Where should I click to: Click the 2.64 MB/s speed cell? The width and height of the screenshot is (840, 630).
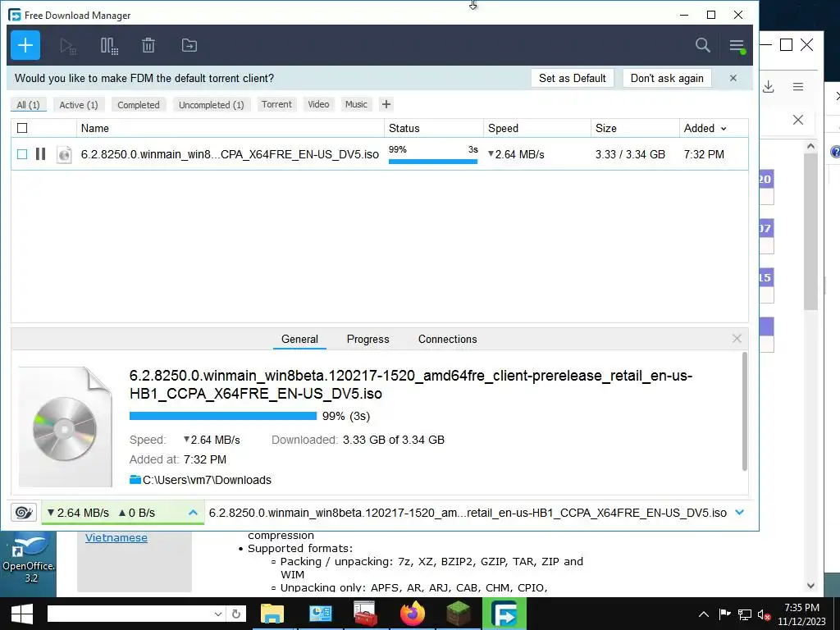516,154
